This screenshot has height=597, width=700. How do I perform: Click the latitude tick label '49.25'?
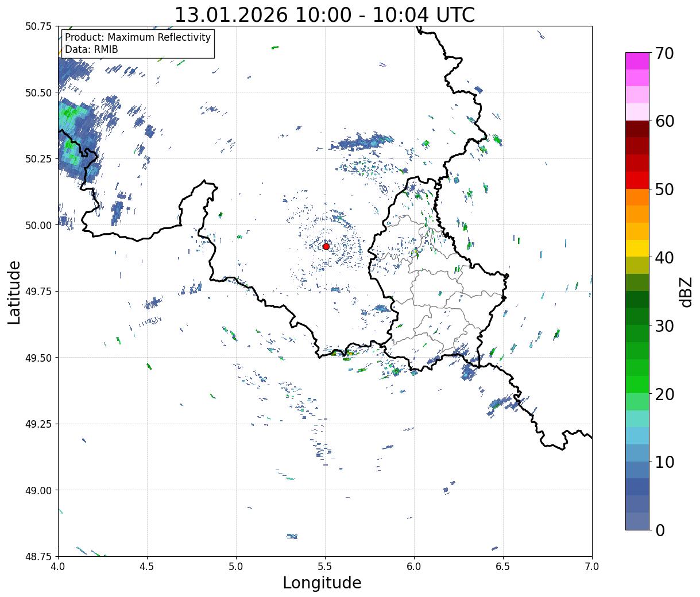point(38,424)
